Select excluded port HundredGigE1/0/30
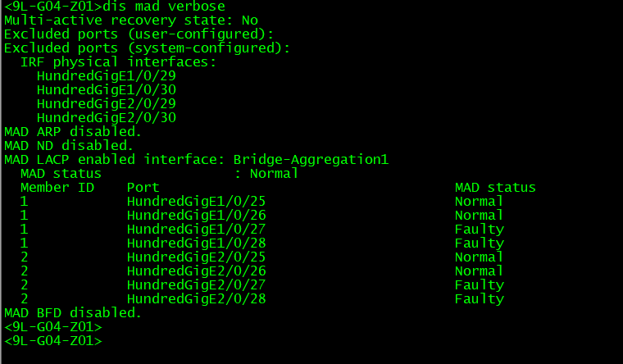This screenshot has width=623, height=364. tap(107, 89)
